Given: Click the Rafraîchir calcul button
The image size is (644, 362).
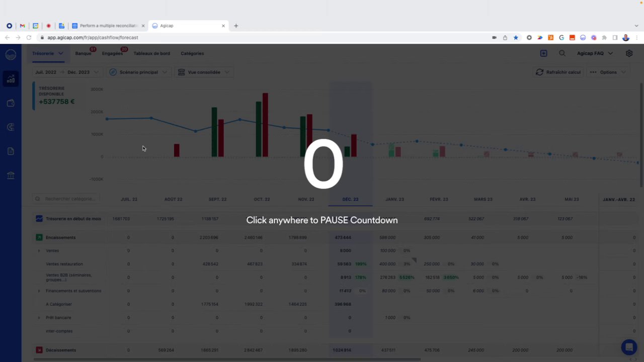Looking at the screenshot, I should coord(558,72).
